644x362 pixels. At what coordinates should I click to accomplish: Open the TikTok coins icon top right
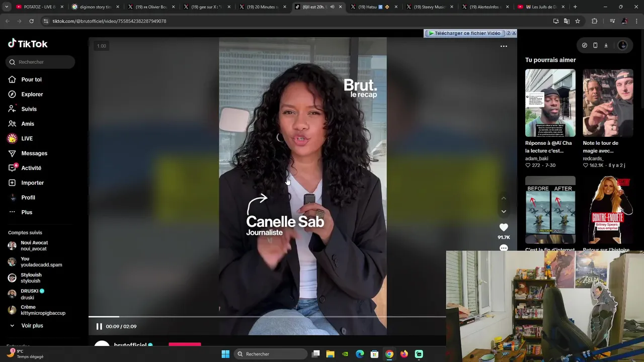click(x=584, y=45)
